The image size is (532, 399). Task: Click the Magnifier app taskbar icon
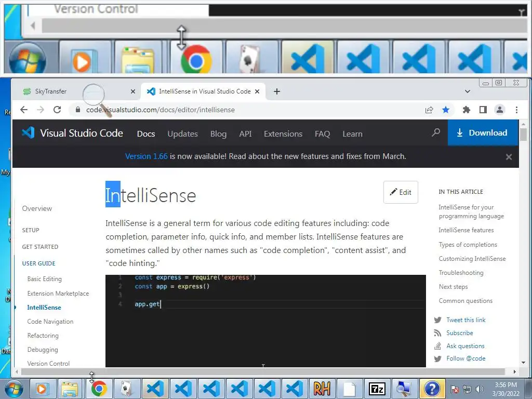coord(404,389)
